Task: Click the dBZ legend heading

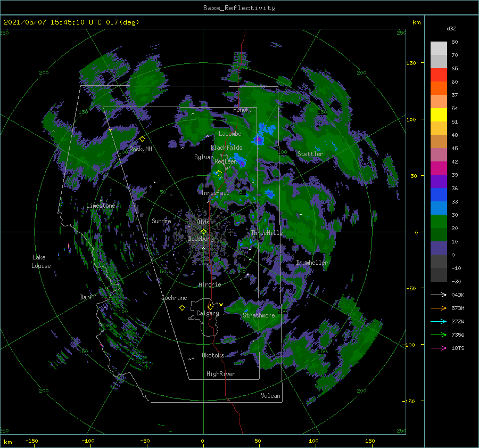Action: click(x=451, y=28)
